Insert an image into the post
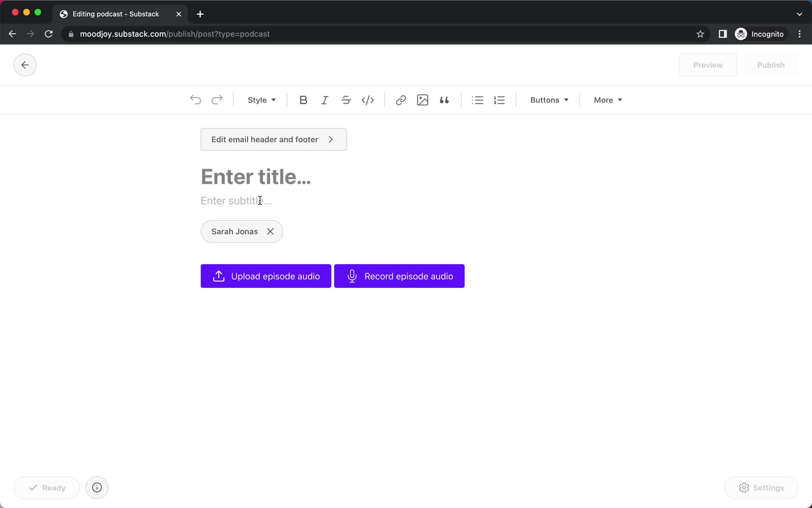This screenshot has height=508, width=812. pyautogui.click(x=422, y=100)
